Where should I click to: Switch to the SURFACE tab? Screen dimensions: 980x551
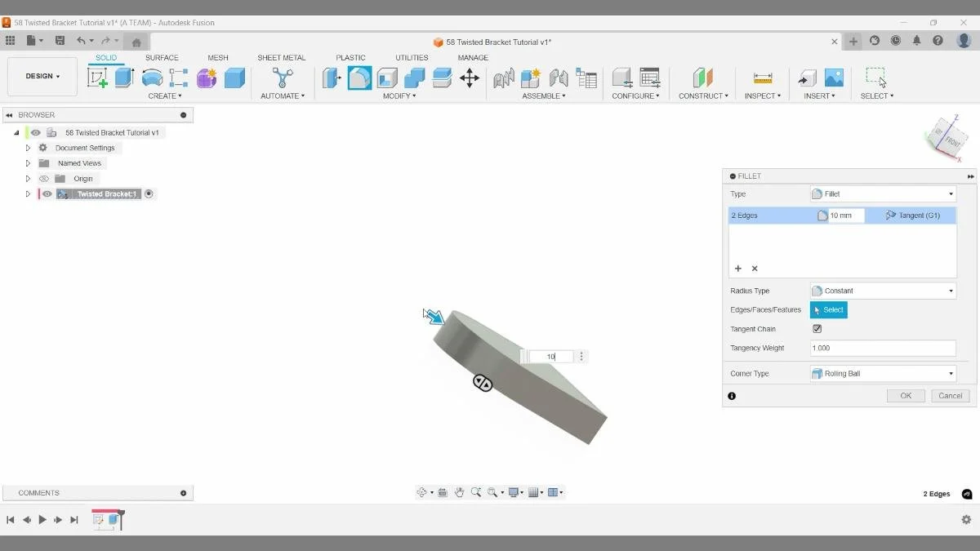point(162,57)
